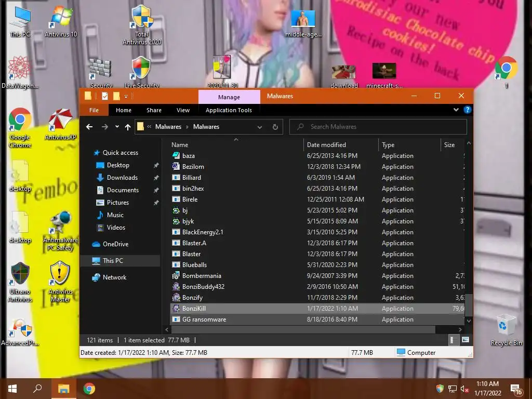Switch to large icons view in status bar
The image size is (532, 399).
coord(465,340)
